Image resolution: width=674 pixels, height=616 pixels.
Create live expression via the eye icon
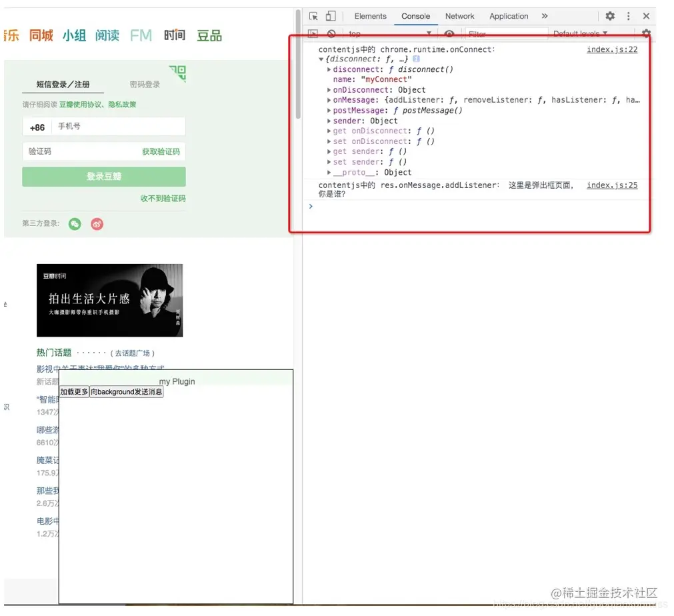(x=449, y=33)
